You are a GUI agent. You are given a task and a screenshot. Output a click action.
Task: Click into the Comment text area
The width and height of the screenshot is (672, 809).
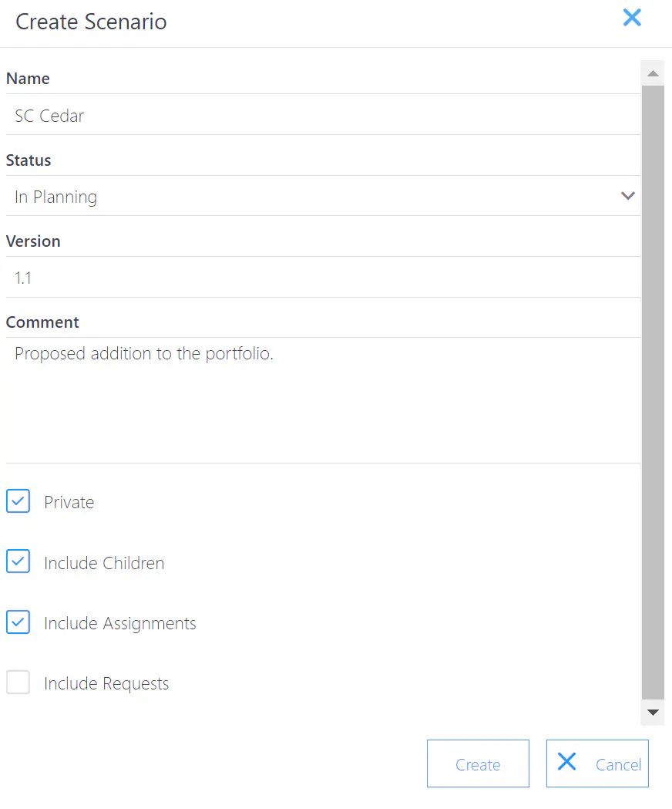[x=323, y=400]
